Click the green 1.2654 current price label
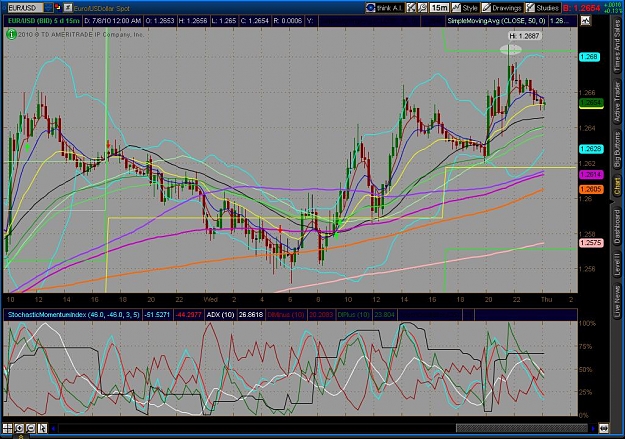This screenshot has width=625, height=439. coord(591,103)
